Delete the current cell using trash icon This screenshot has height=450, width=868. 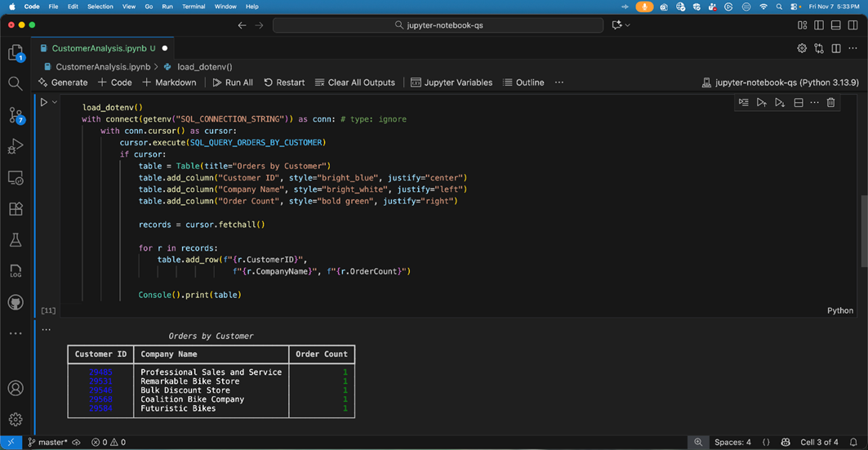click(830, 103)
